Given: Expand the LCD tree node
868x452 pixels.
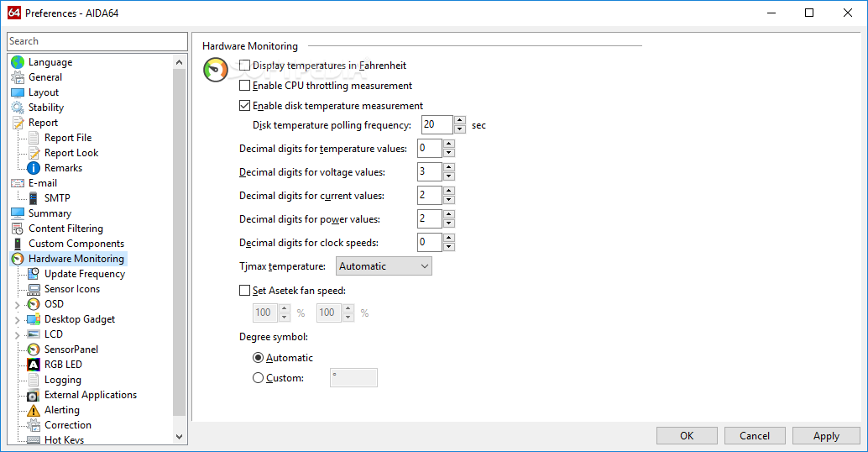Looking at the screenshot, I should tap(17, 334).
